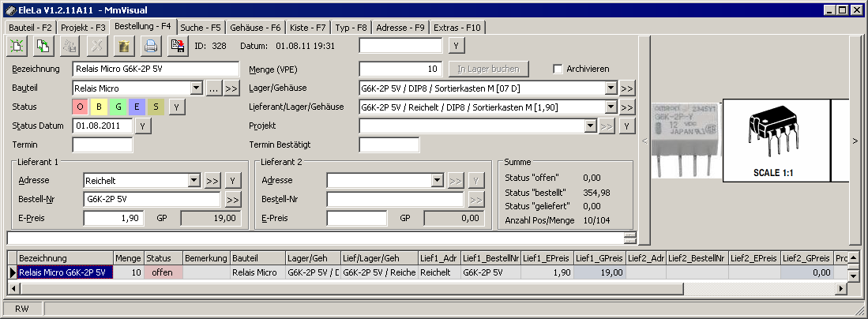Toggle the Archivieren checkbox

(558, 69)
